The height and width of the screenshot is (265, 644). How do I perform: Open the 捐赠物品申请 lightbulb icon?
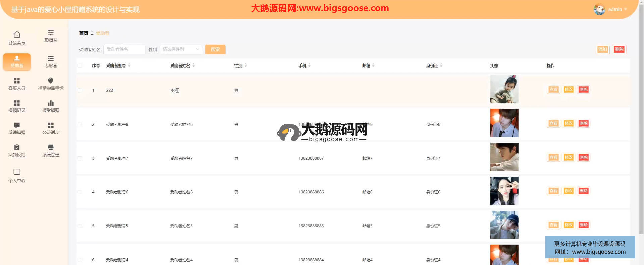pyautogui.click(x=51, y=81)
